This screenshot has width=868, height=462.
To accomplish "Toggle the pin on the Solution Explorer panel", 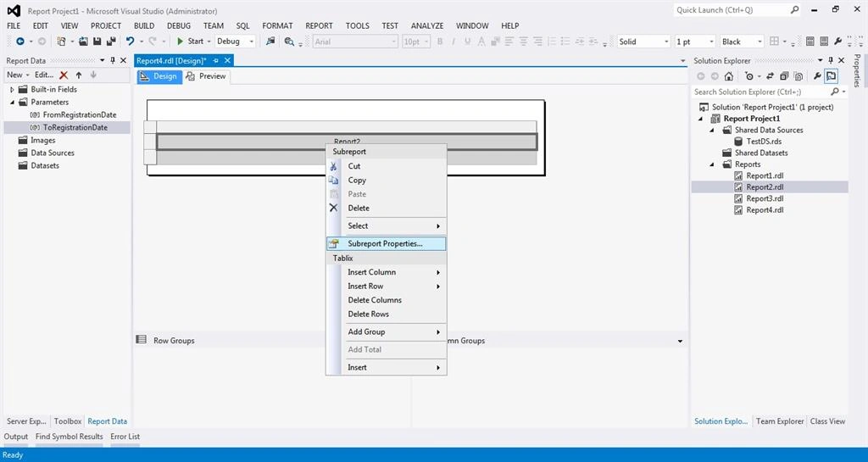I will point(831,60).
